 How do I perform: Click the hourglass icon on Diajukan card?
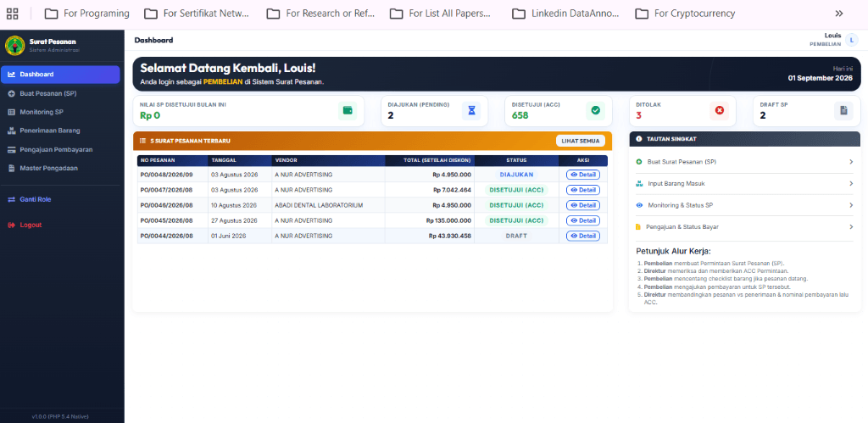pyautogui.click(x=471, y=111)
